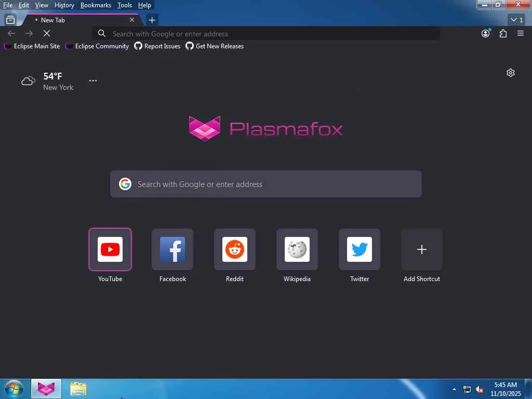This screenshot has width=532, height=399.
Task: Open the View menu
Action: [42, 5]
